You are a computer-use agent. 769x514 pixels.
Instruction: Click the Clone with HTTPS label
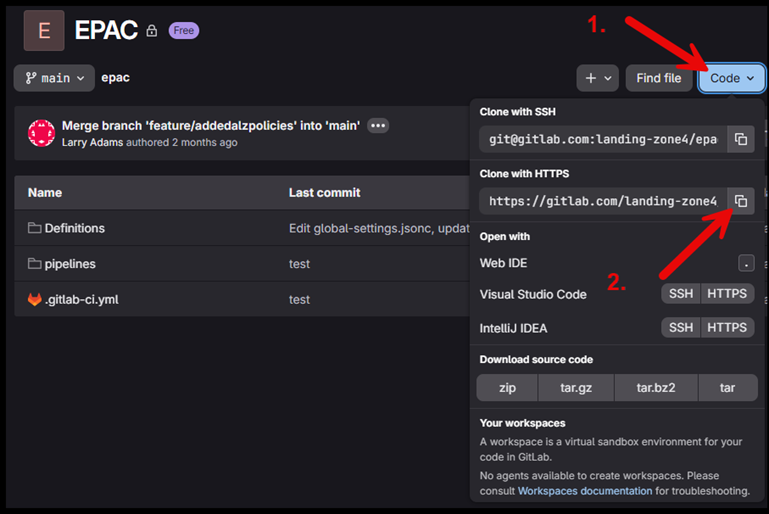[524, 174]
